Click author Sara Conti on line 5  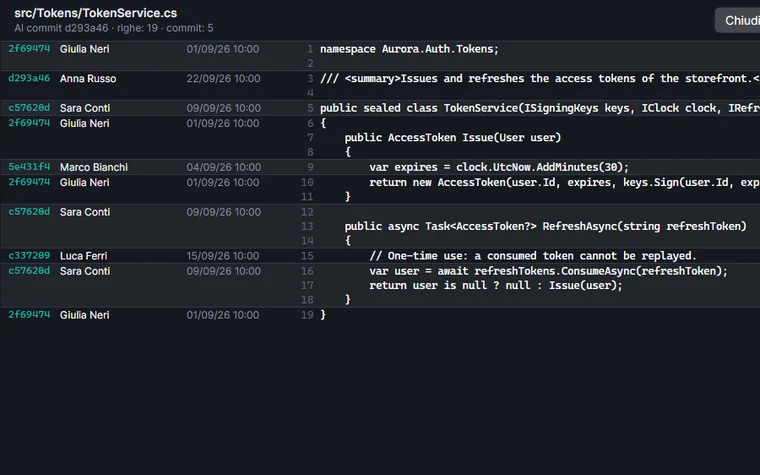(85, 108)
